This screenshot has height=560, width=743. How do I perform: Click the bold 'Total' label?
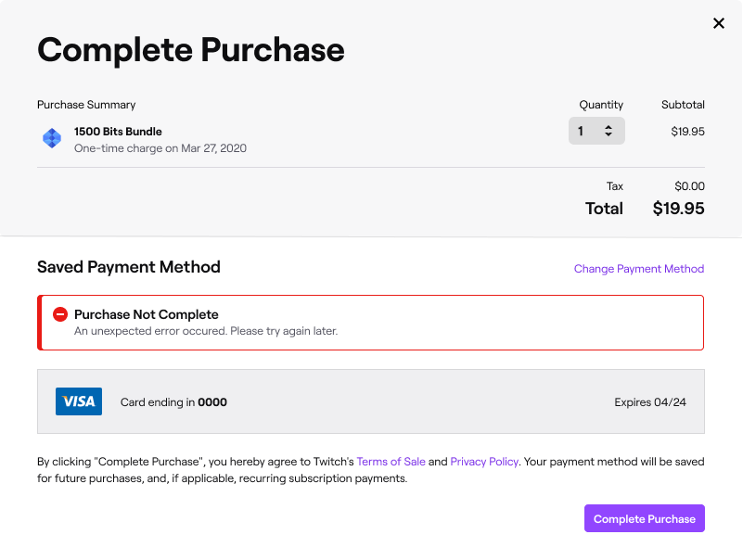(x=604, y=209)
